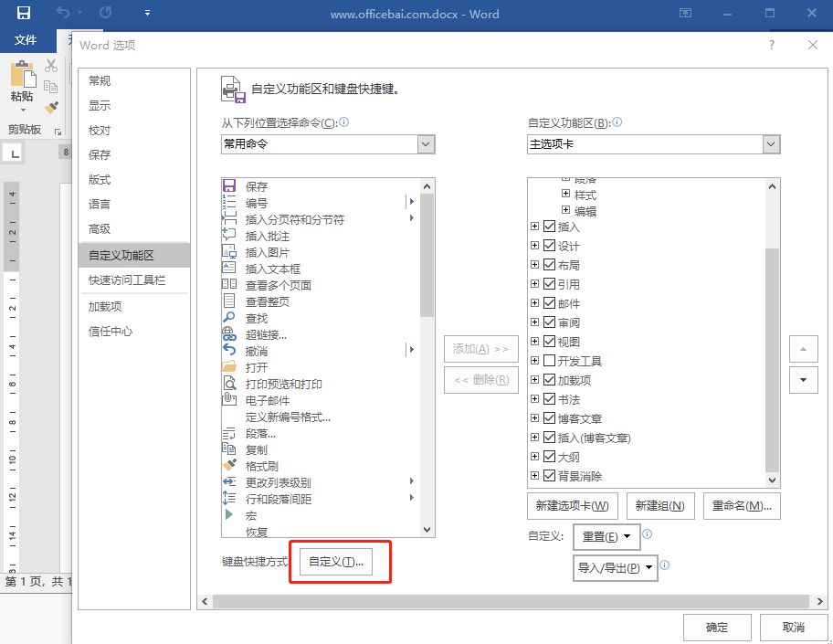Open the 重置 dropdown button
This screenshot has height=644, width=833.
click(606, 537)
